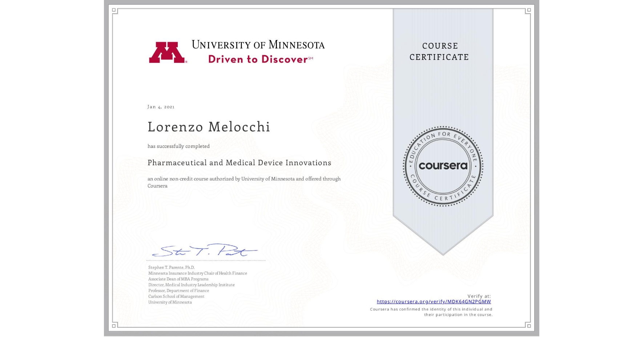Click the course title Pharmaceutical and Medical Device Innovations
This screenshot has width=644, height=337.
coord(239,163)
